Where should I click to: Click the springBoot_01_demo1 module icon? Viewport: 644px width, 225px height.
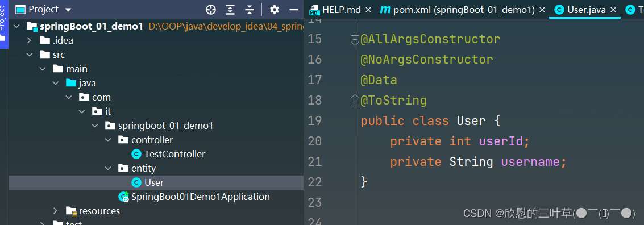click(32, 27)
